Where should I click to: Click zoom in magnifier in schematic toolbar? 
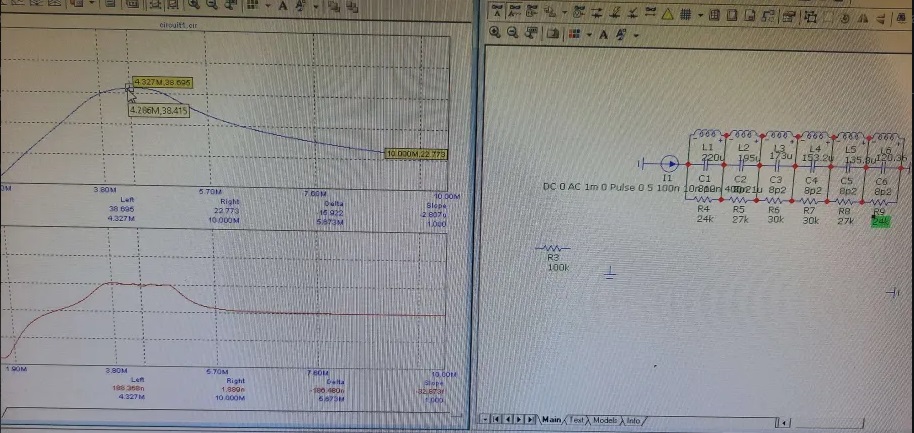coord(495,33)
